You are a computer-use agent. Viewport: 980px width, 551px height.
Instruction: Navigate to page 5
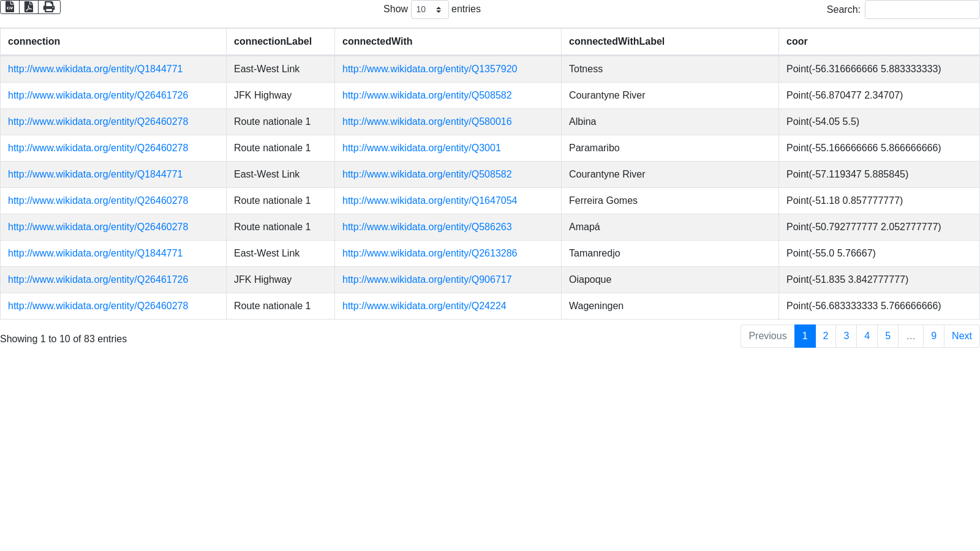(888, 336)
